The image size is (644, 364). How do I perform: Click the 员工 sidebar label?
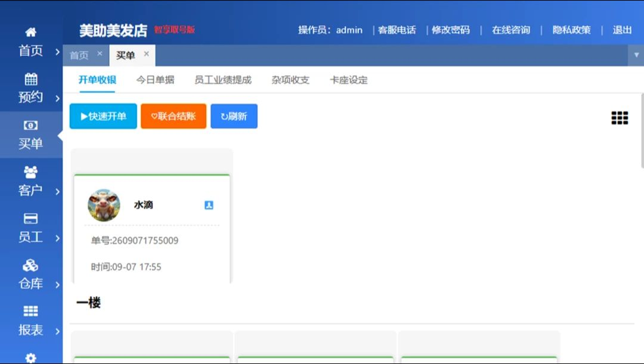(31, 237)
